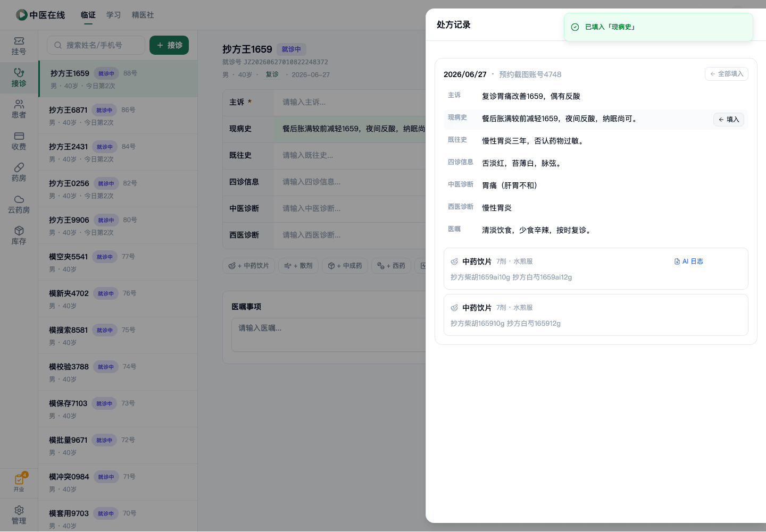Click the 开业 checklist icon with badge
The width and height of the screenshot is (766, 532).
(x=19, y=483)
